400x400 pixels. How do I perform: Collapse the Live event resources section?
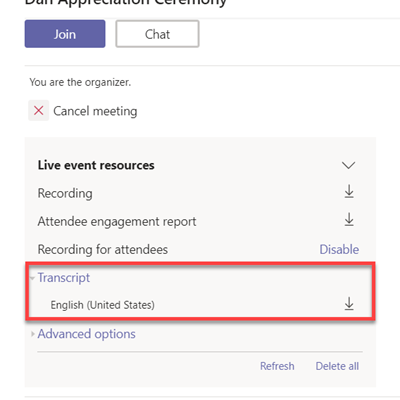349,165
